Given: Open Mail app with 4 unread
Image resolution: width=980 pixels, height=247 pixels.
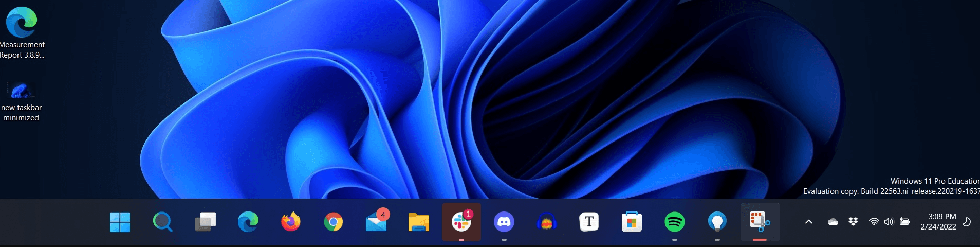Looking at the screenshot, I should pyautogui.click(x=377, y=220).
